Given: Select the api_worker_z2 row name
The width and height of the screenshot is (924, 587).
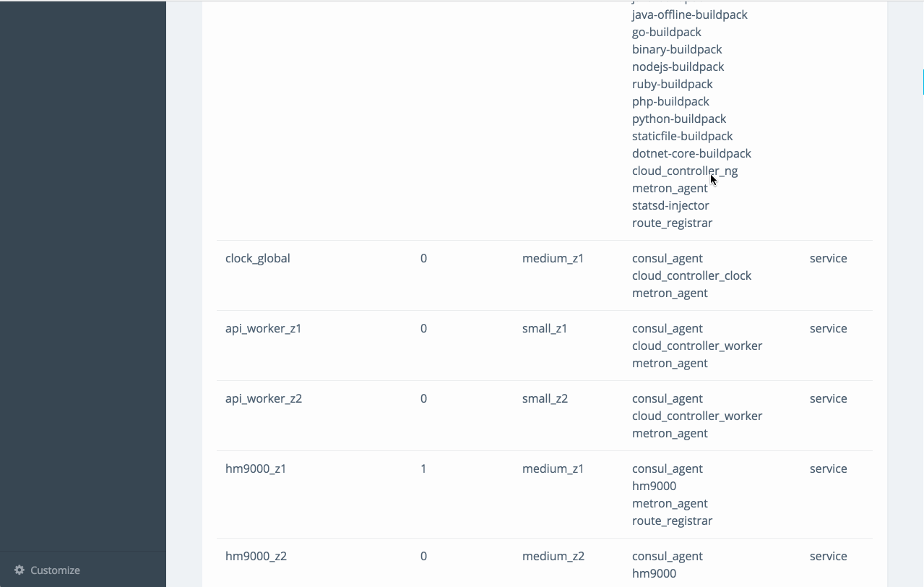Looking at the screenshot, I should (x=264, y=399).
